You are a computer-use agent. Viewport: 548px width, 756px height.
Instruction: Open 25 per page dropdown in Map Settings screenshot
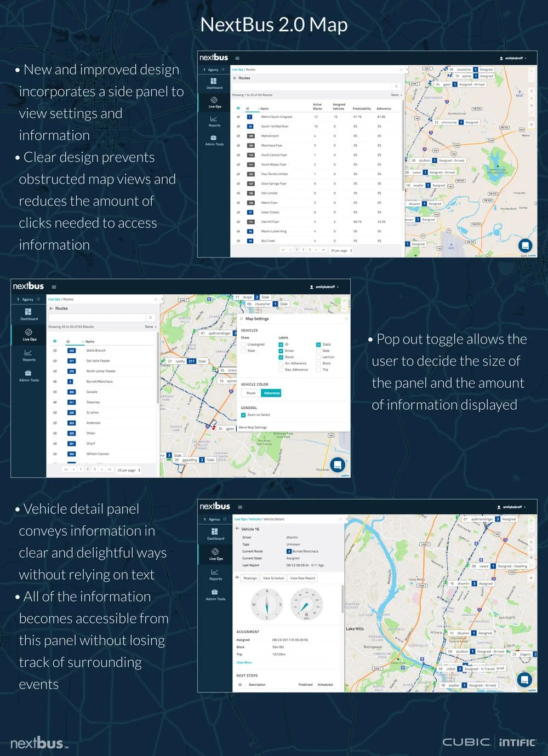(129, 470)
